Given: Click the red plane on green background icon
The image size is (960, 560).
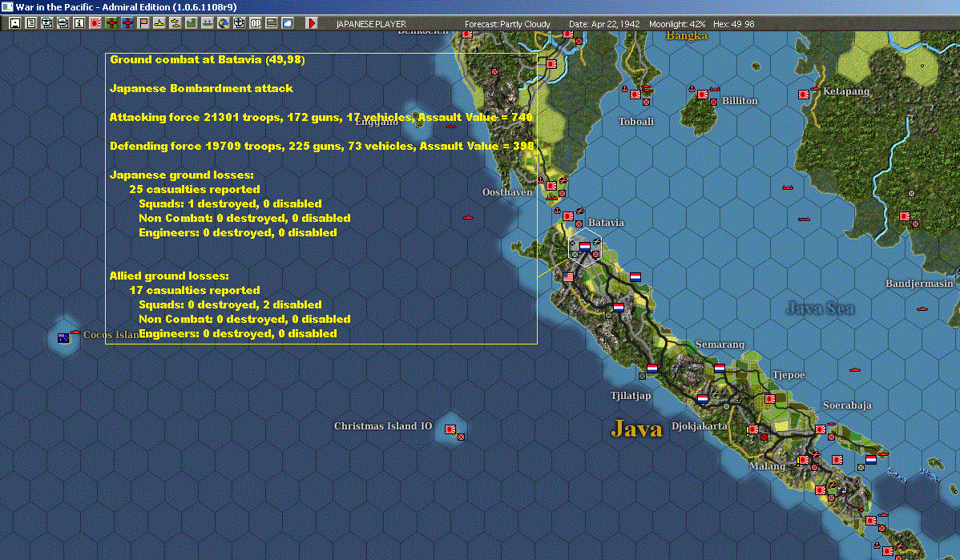Looking at the screenshot, I should 111,23.
